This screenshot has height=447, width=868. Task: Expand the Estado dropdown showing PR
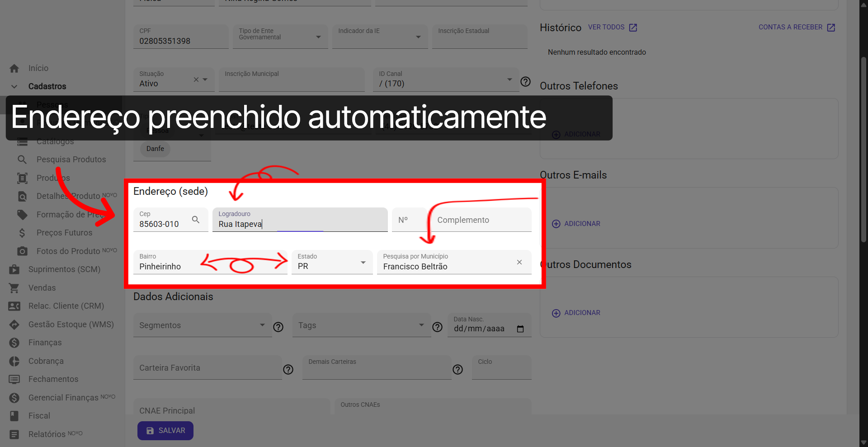pos(363,262)
